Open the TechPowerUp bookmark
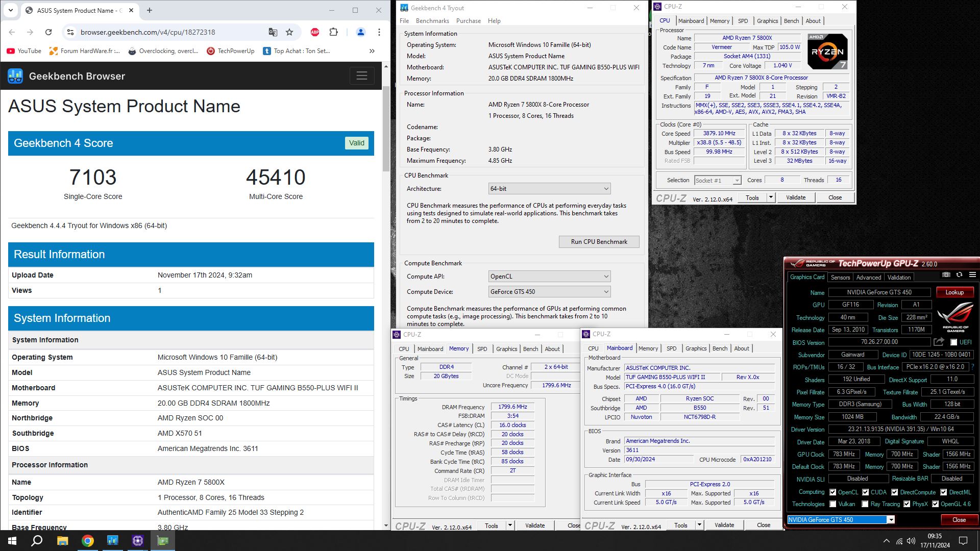 pyautogui.click(x=231, y=51)
